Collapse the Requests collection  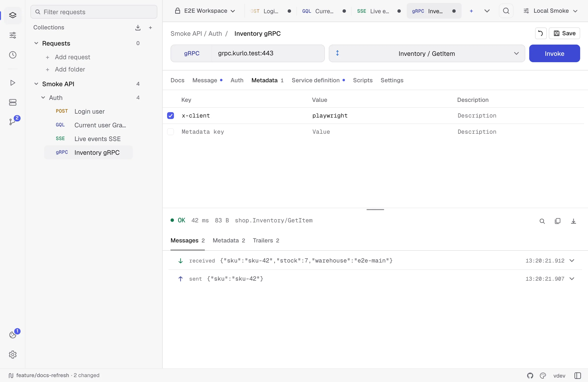coord(36,43)
